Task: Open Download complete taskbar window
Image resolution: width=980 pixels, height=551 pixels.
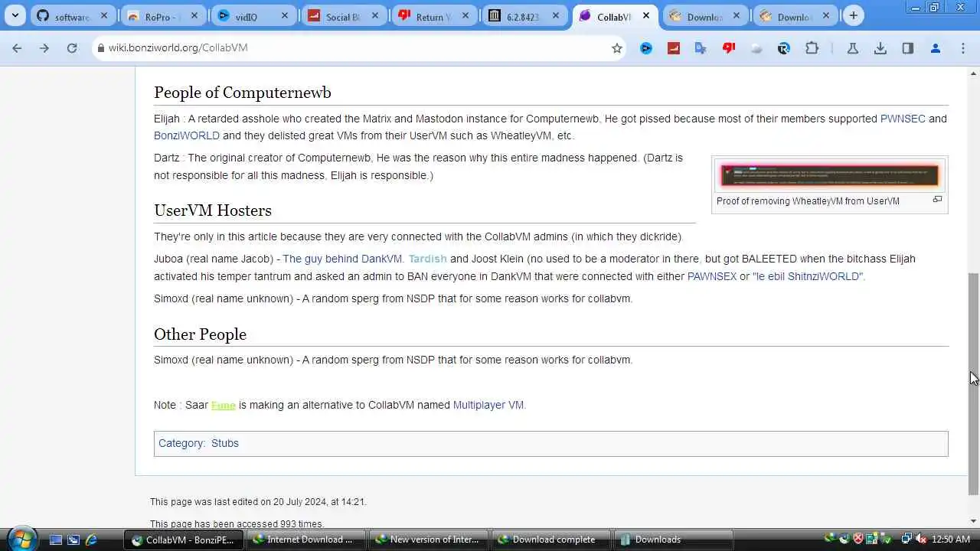Action: (550, 540)
